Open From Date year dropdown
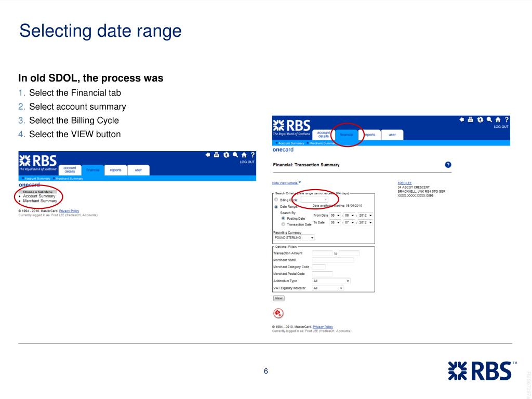The image size is (532, 399). coord(365,216)
